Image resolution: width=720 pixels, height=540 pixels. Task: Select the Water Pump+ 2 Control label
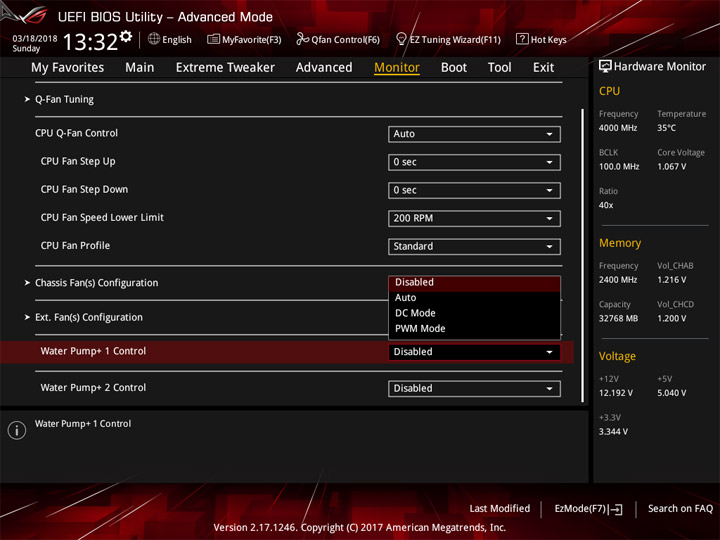[x=93, y=388]
